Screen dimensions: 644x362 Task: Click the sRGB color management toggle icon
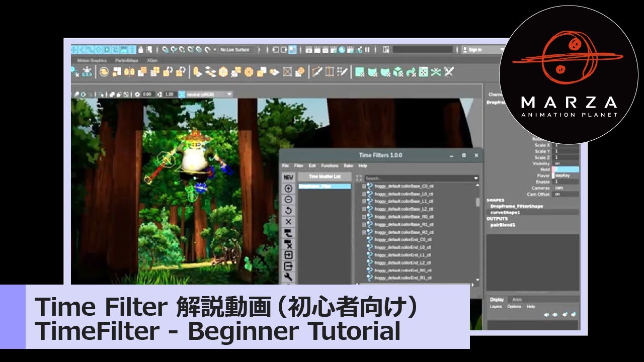point(182,94)
